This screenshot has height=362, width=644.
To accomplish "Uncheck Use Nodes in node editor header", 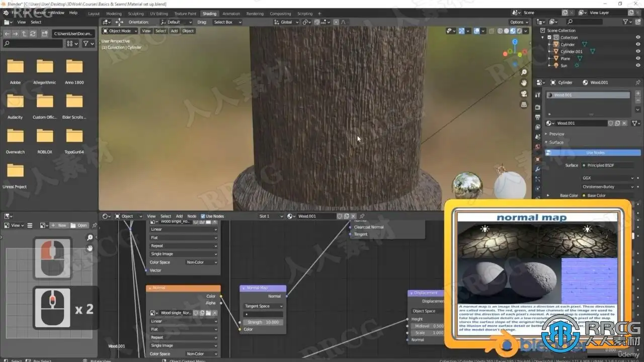I will pyautogui.click(x=203, y=216).
